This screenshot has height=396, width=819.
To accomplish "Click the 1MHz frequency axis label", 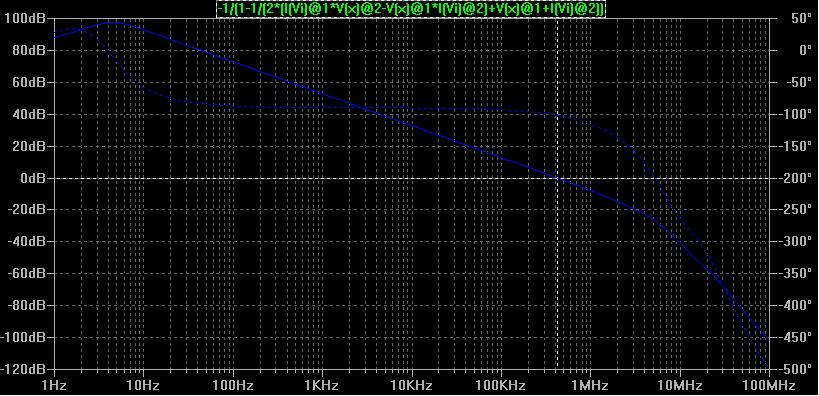I will 590,386.
